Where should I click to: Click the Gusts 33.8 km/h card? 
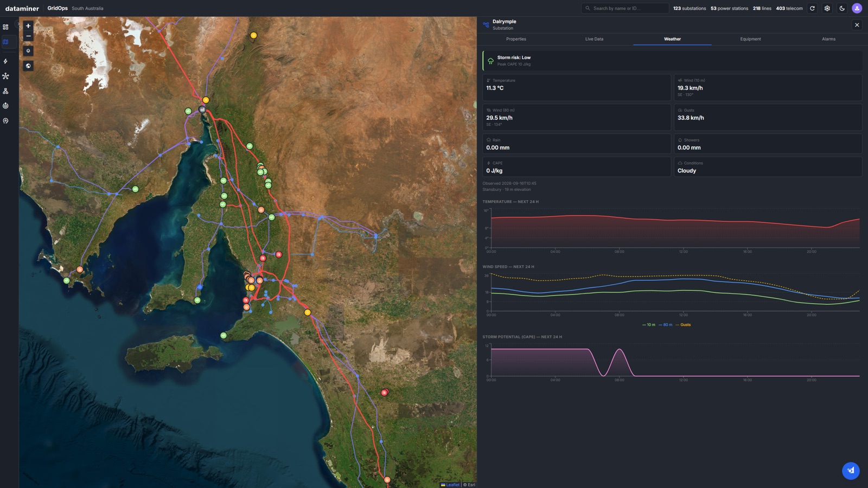coord(768,117)
